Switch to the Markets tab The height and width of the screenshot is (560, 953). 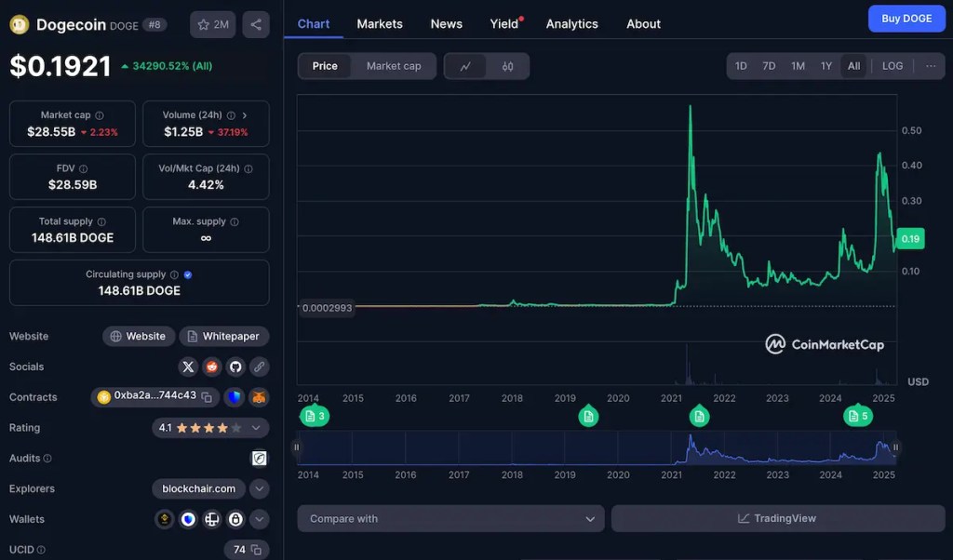click(x=380, y=24)
